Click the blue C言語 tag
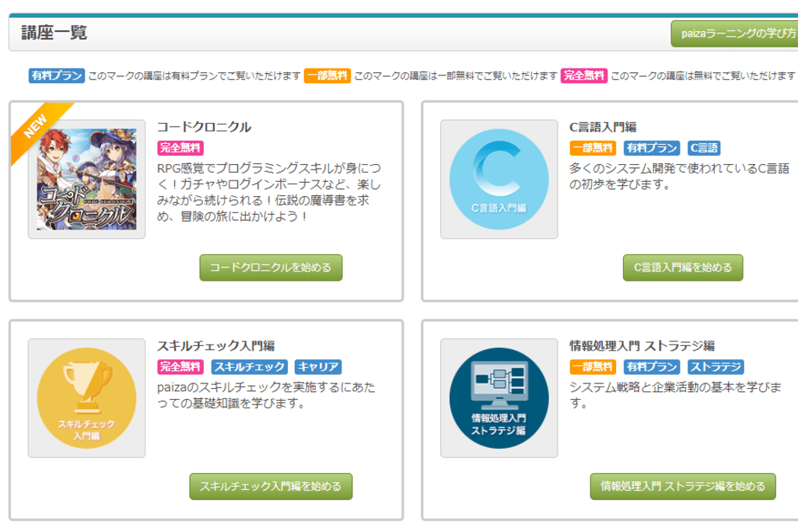The height and width of the screenshot is (532, 798). (x=704, y=148)
